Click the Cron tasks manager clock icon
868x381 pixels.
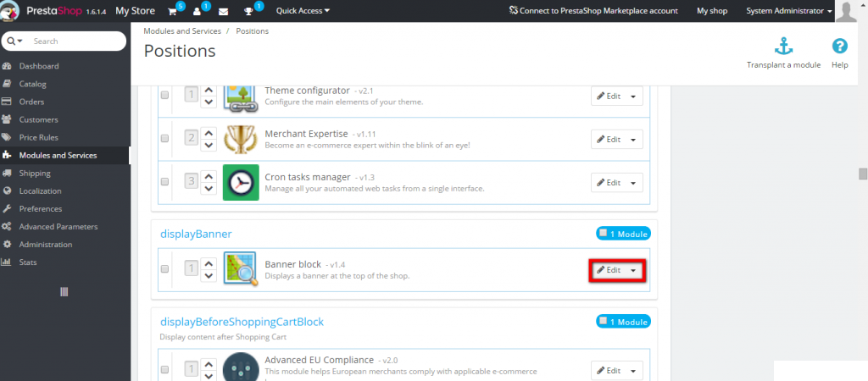click(241, 183)
